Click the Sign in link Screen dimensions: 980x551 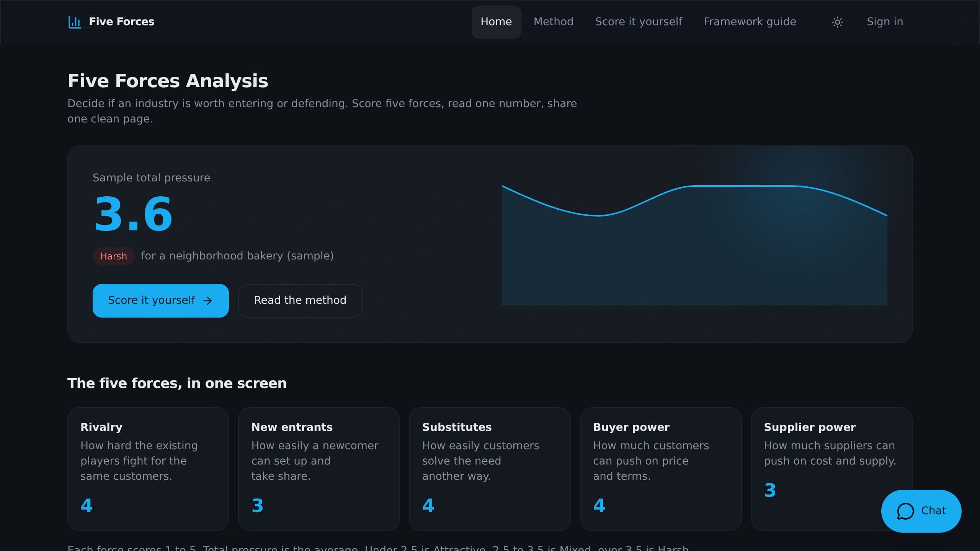click(x=885, y=22)
